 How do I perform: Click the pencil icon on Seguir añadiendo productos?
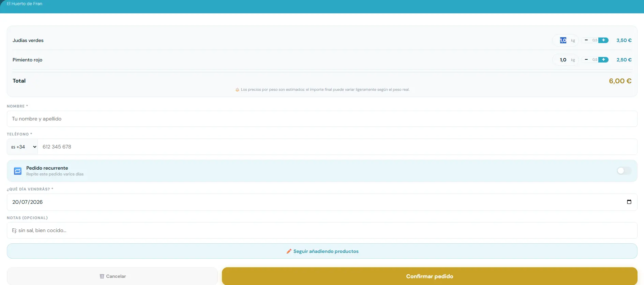[289, 251]
